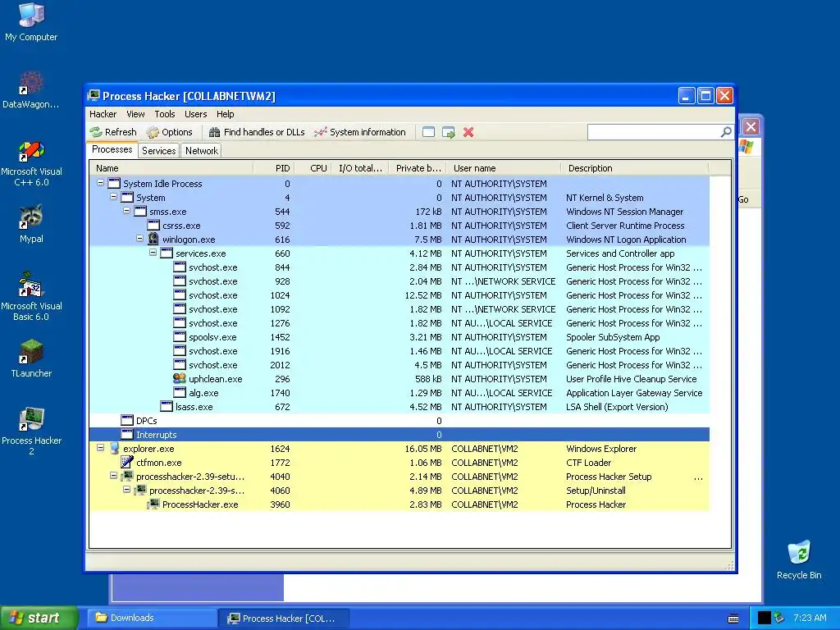This screenshot has width=840, height=630.
Task: Select the ProcessHacker.exe process icon
Action: [x=153, y=504]
